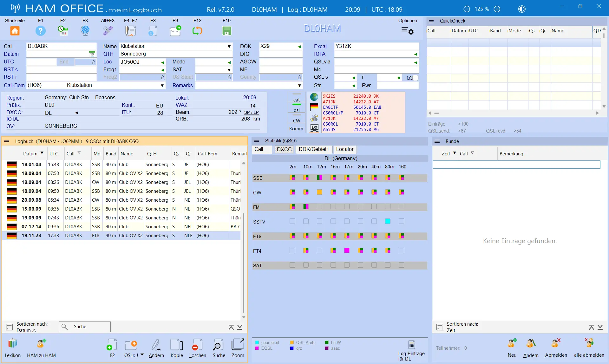Open the Remarks dropdown list
This screenshot has height=364, width=609.
[299, 86]
